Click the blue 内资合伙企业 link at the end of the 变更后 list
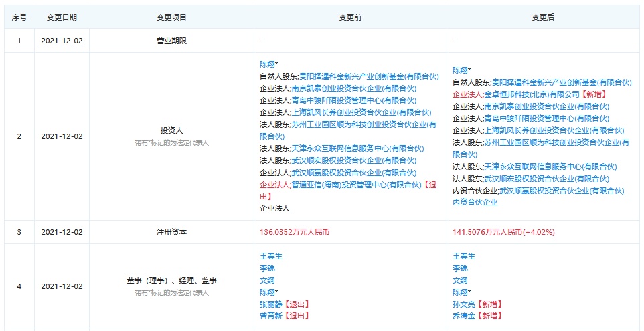This screenshot has height=331, width=644. (x=475, y=202)
